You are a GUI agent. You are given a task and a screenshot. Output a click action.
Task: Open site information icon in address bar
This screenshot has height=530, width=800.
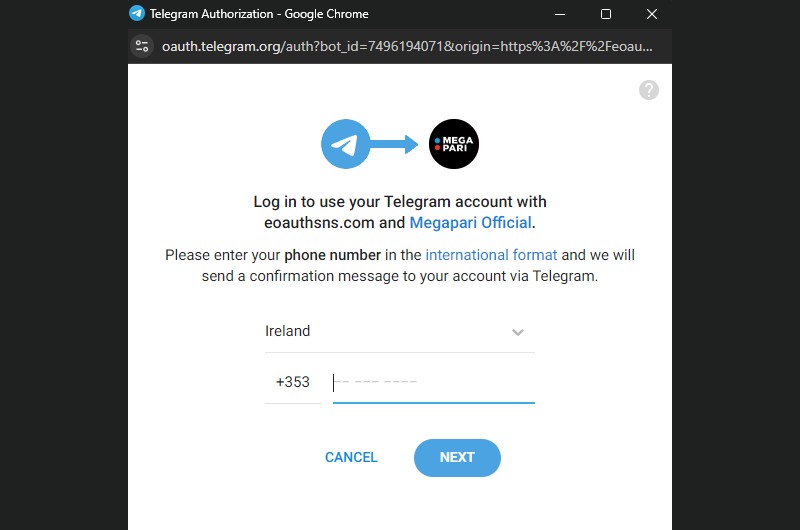pos(142,46)
